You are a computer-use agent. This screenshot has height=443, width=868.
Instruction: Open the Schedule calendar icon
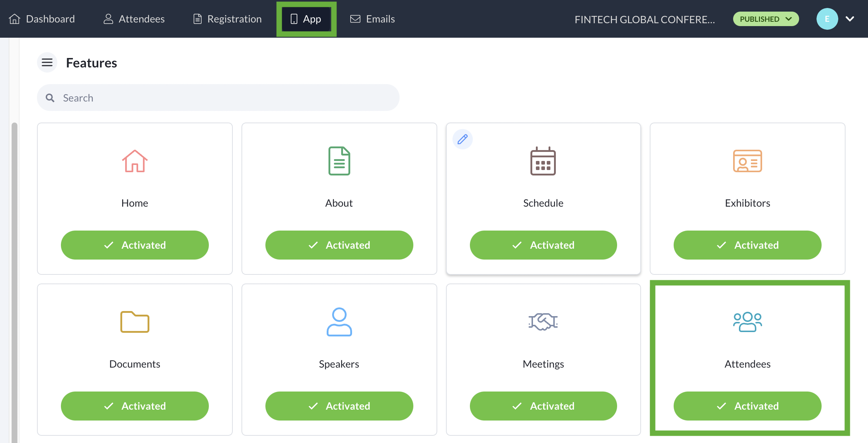click(x=543, y=161)
